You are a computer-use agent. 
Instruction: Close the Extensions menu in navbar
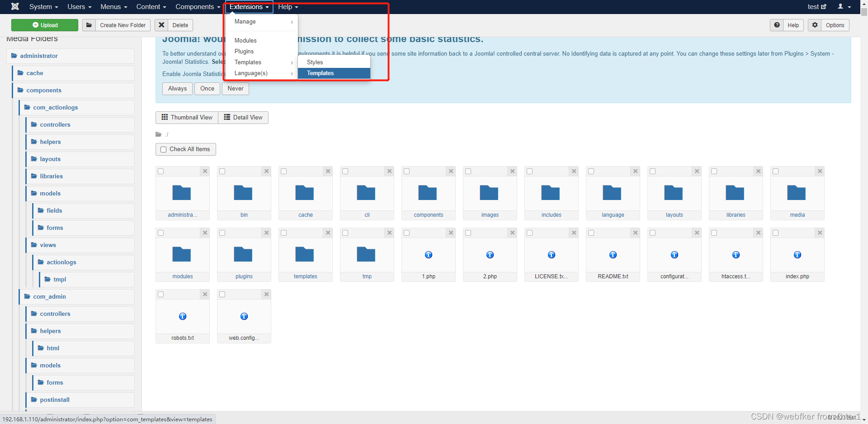coord(249,7)
